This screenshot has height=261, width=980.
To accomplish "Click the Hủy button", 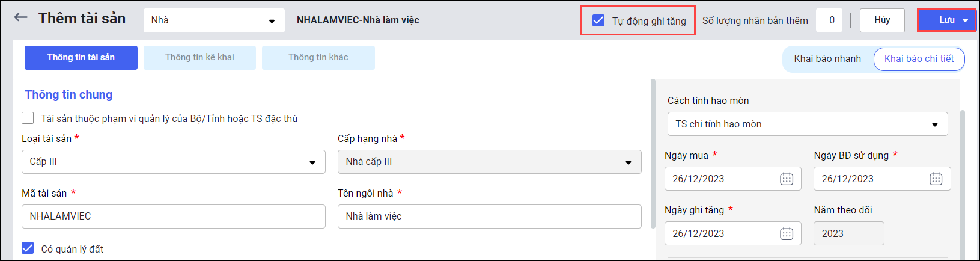I will pos(882,20).
